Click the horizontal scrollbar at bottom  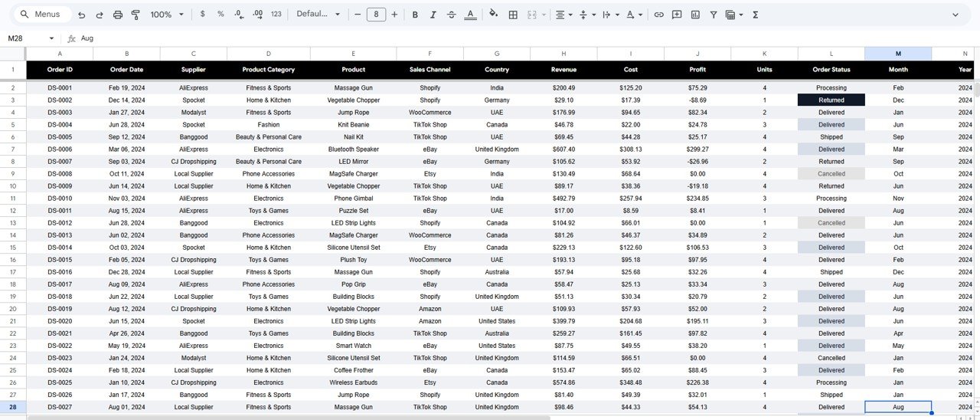[x=288, y=418]
